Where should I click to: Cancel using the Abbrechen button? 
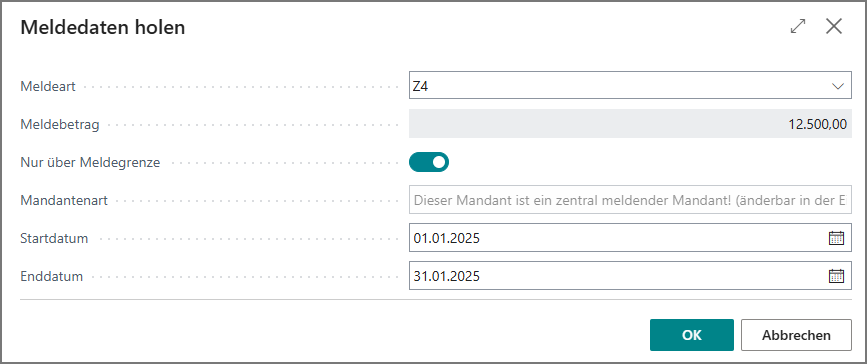[x=796, y=335]
